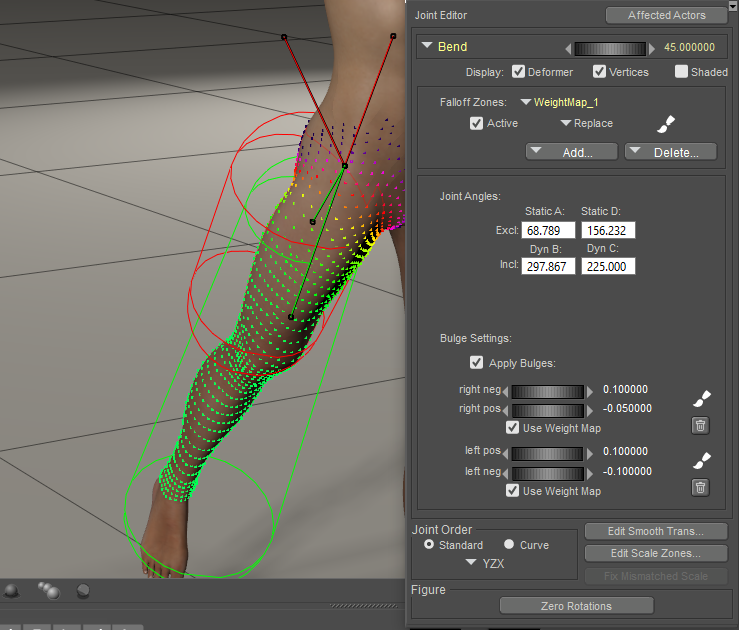The image size is (739, 630).
Task: Open the Delete... falloff zone menu
Action: click(x=670, y=152)
